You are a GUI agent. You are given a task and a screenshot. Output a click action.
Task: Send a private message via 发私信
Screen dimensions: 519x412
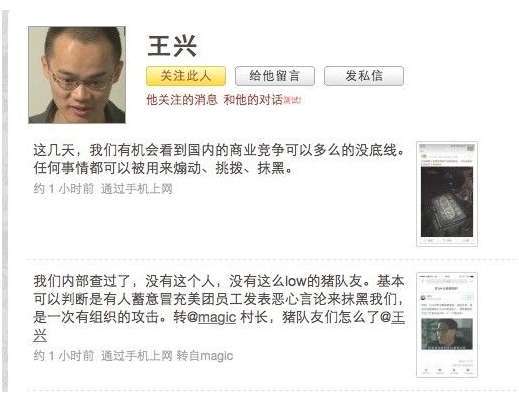click(x=364, y=76)
